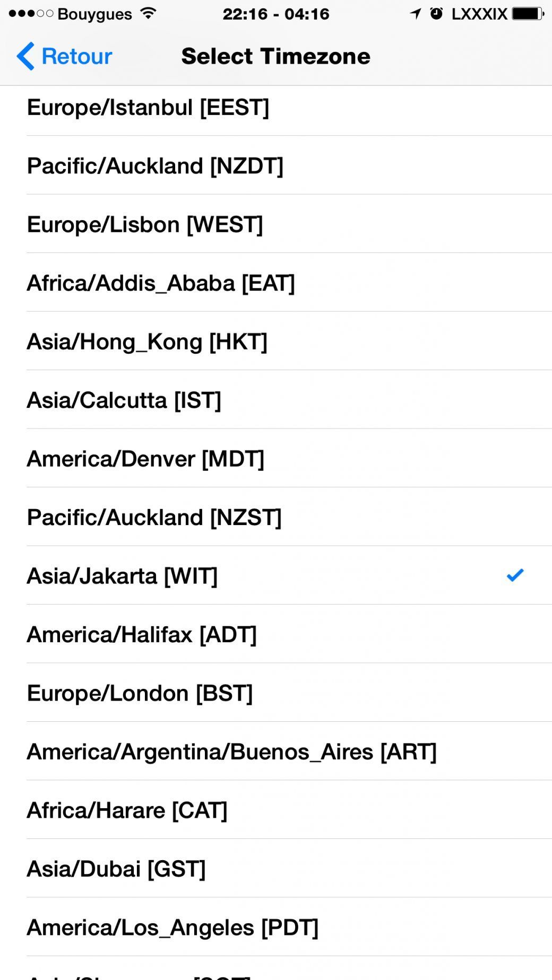Go back using the Retour label

76,56
